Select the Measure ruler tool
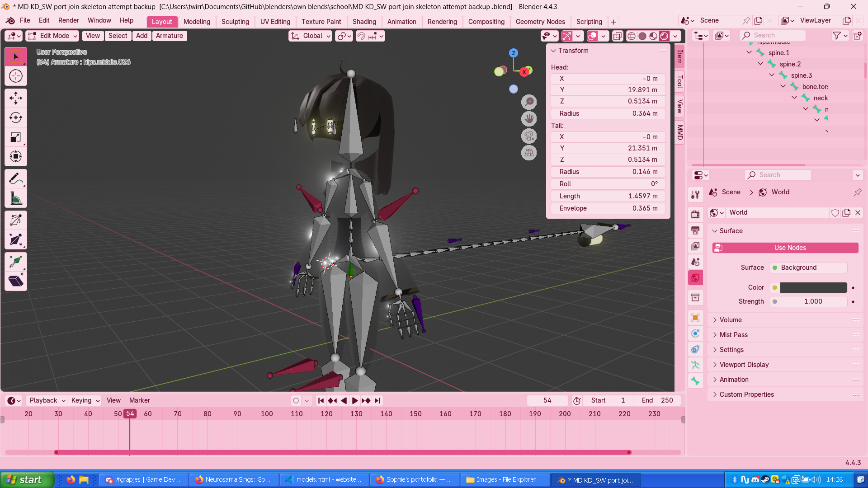The image size is (868, 488). (16, 199)
